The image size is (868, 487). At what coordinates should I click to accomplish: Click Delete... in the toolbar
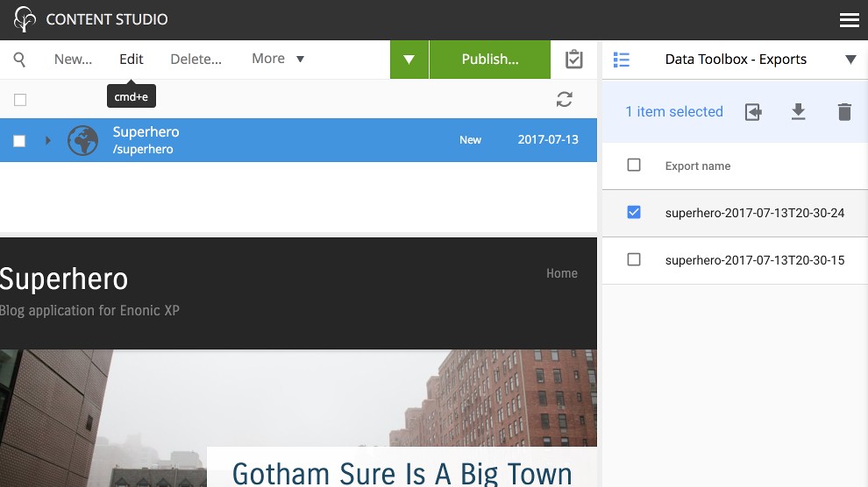[196, 60]
